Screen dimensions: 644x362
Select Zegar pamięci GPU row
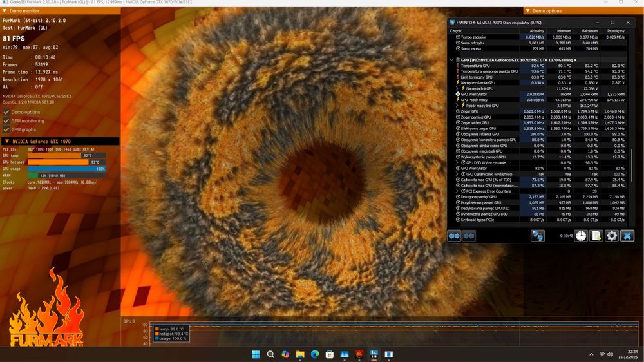(540, 117)
